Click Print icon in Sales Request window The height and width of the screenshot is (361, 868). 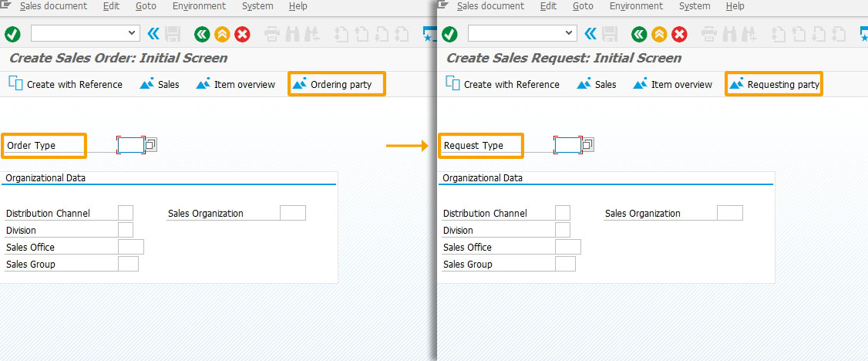click(x=709, y=35)
